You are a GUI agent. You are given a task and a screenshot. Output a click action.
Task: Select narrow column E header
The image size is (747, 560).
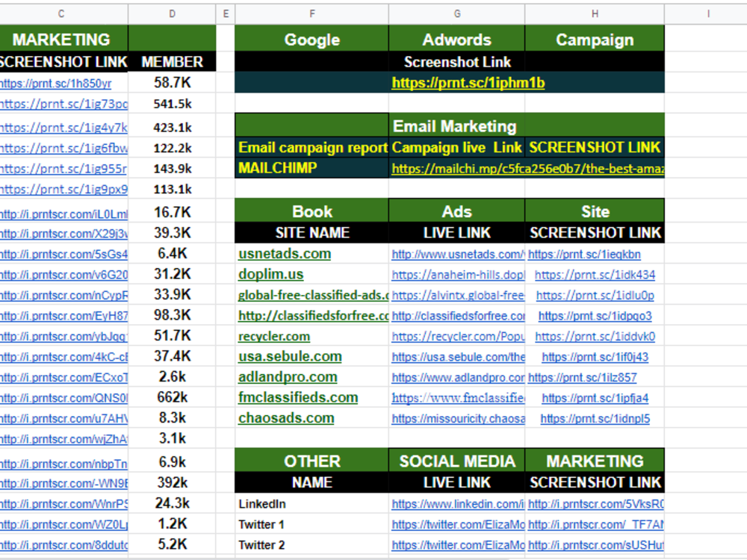[226, 13]
